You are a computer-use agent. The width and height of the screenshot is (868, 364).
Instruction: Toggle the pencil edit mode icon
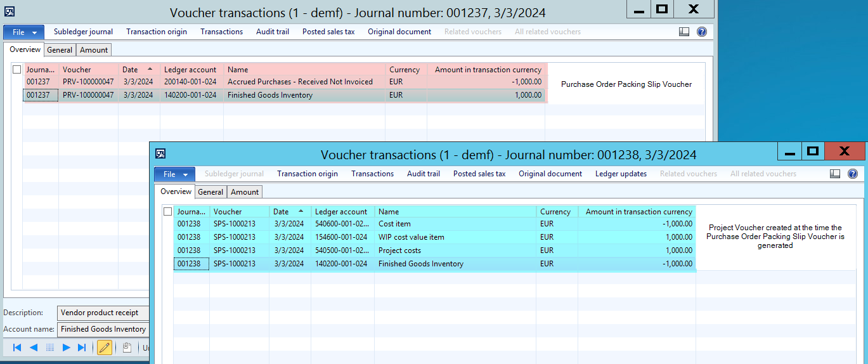coord(105,348)
